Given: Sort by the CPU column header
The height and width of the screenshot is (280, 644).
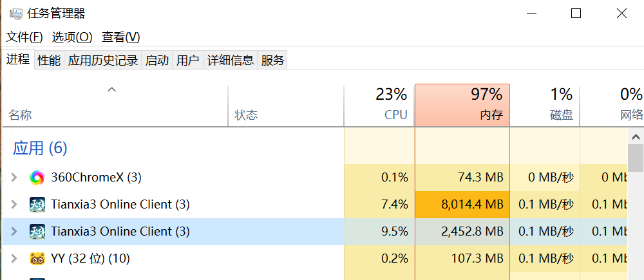Looking at the screenshot, I should click(379, 106).
